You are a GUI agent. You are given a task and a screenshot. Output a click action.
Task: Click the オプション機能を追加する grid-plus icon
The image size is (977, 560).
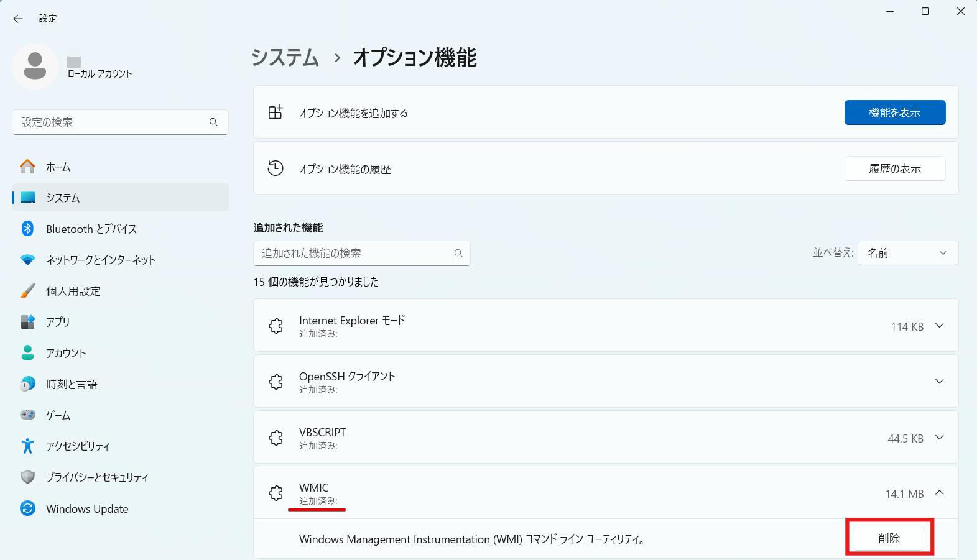[x=276, y=112]
